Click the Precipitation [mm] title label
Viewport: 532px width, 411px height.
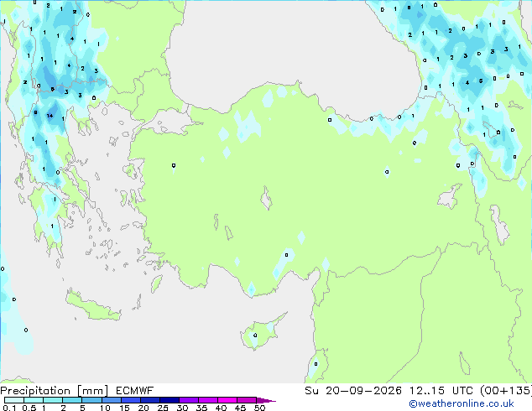point(54,391)
